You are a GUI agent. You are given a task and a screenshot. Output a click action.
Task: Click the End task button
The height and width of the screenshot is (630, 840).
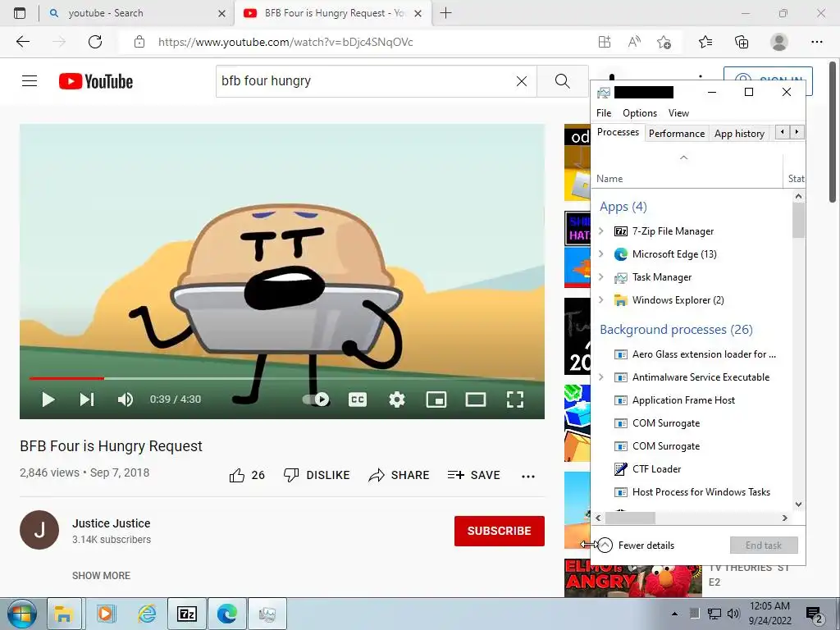[x=764, y=546]
